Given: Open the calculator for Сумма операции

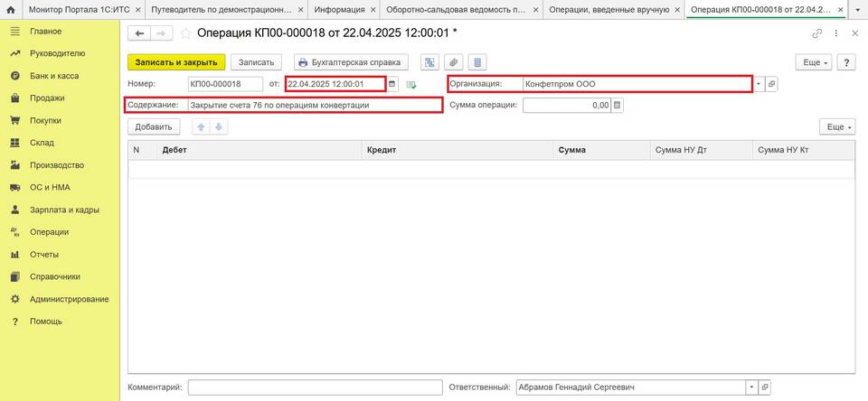Looking at the screenshot, I should click(x=618, y=105).
